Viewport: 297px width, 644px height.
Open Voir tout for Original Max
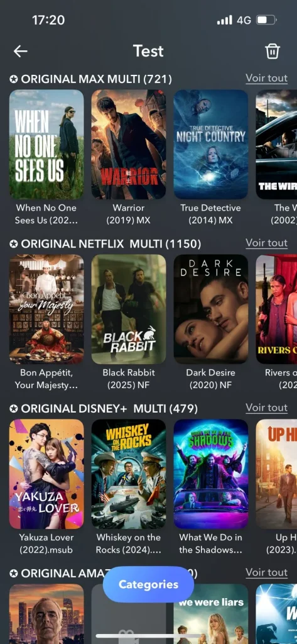coord(267,78)
